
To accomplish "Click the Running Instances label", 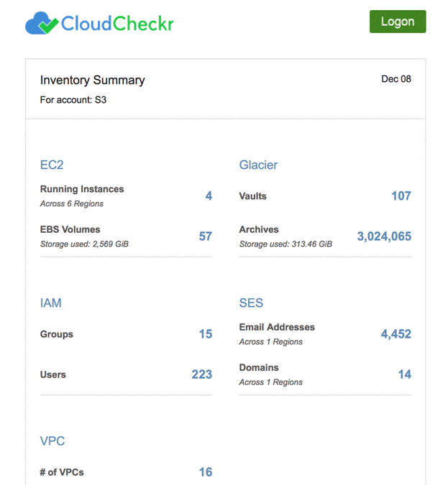I will pos(82,189).
